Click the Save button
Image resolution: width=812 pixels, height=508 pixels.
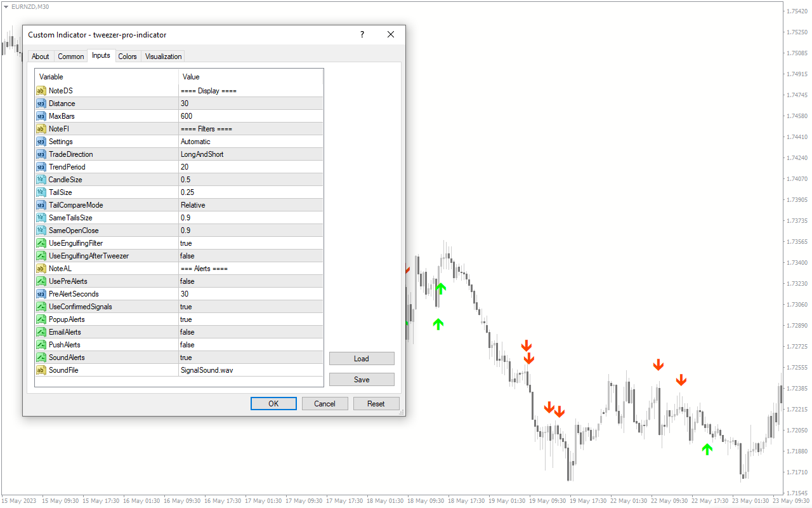(362, 380)
